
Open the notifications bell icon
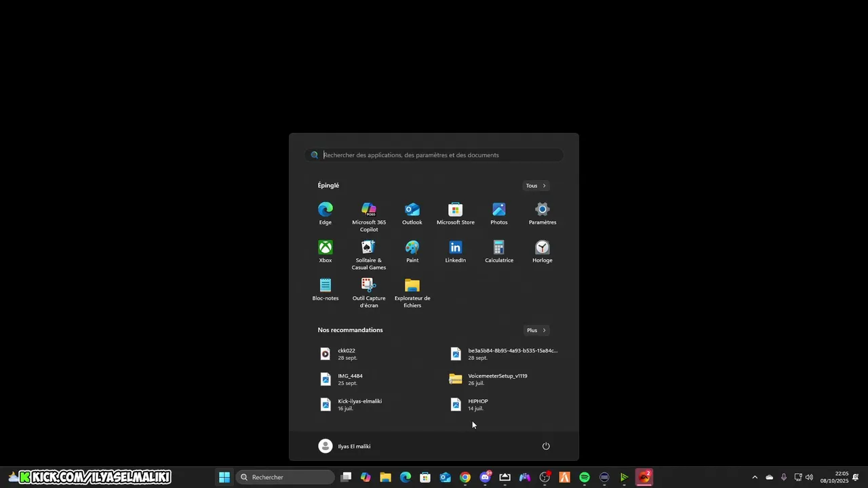click(x=856, y=477)
